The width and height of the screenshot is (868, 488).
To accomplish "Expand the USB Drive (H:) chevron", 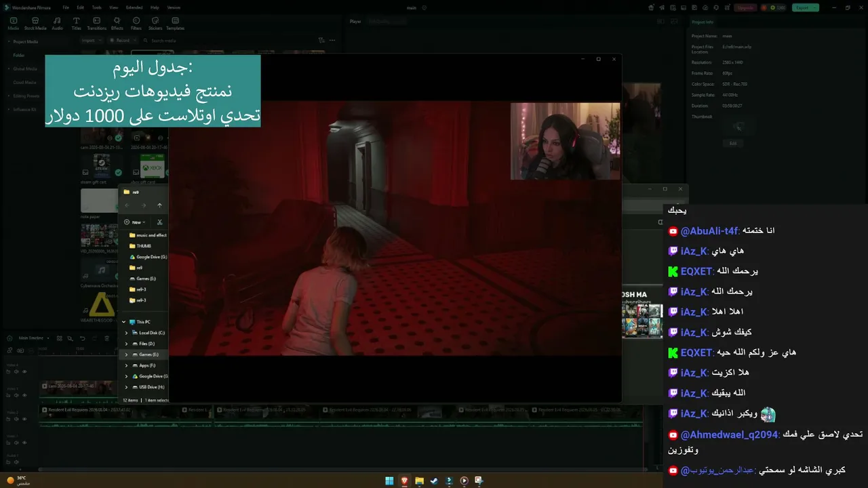I will [126, 387].
